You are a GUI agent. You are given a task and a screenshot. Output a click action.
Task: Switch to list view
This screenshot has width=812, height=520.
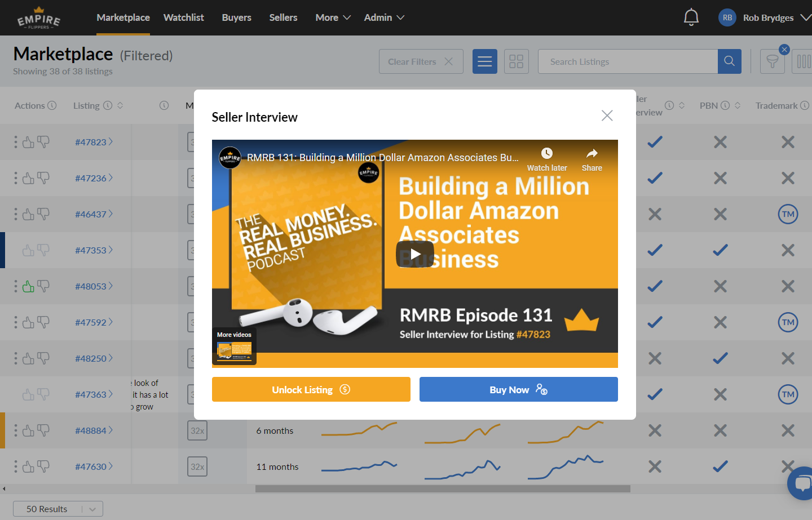click(x=484, y=61)
